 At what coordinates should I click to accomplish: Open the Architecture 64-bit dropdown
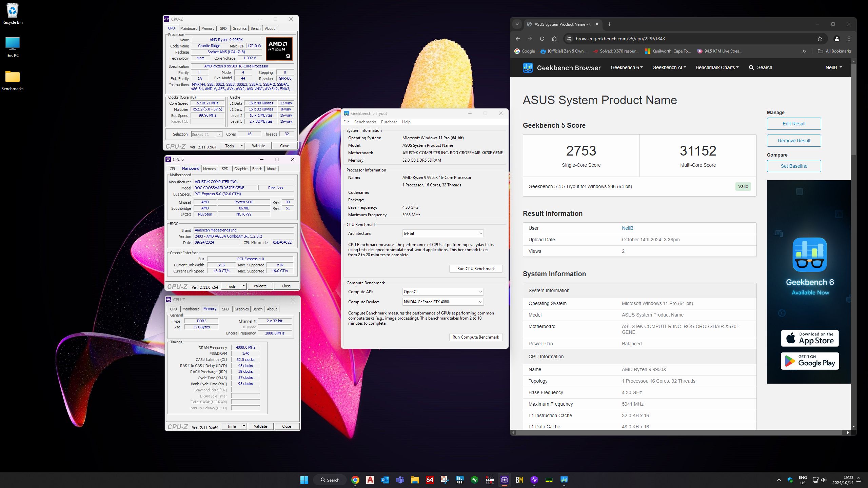coord(443,233)
